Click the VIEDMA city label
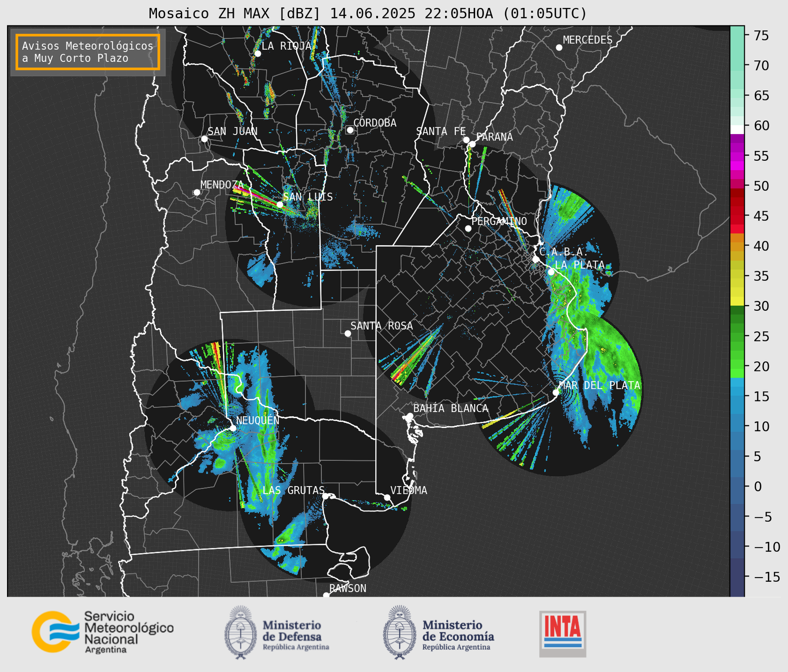Viewport: 788px width, 672px height. click(x=409, y=490)
